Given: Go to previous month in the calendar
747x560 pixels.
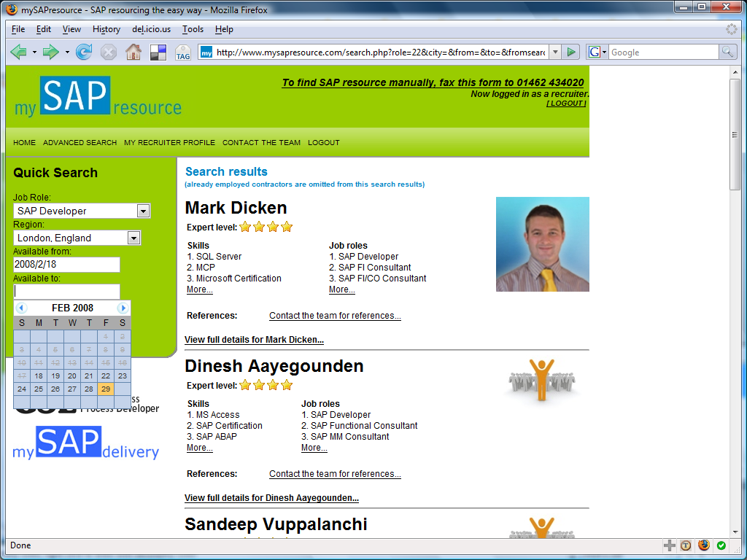Looking at the screenshot, I should (21, 308).
